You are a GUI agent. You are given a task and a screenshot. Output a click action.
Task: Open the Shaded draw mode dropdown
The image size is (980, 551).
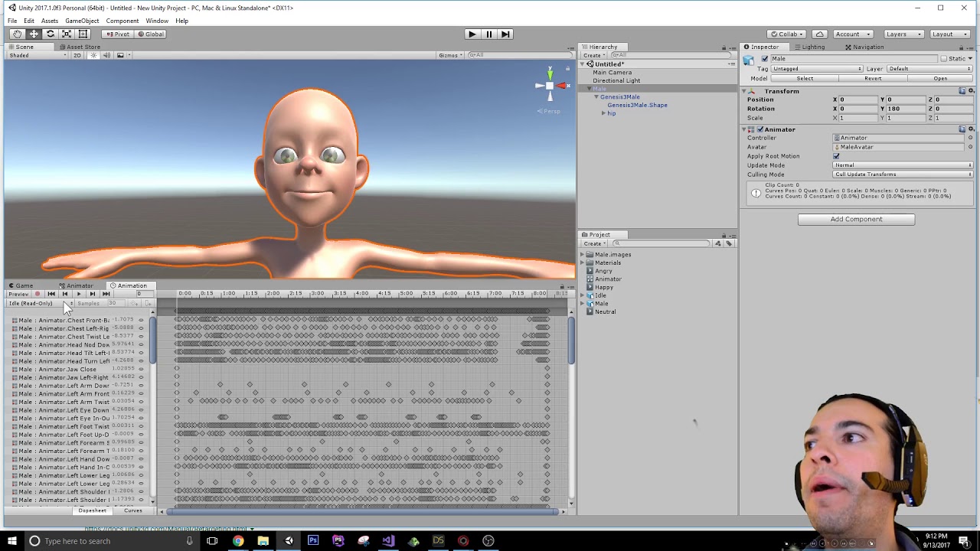[37, 55]
